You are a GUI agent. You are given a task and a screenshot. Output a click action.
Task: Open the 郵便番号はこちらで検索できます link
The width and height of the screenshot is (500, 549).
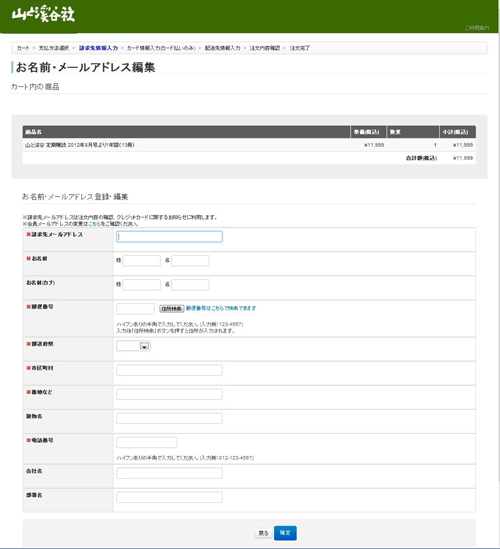[221, 308]
